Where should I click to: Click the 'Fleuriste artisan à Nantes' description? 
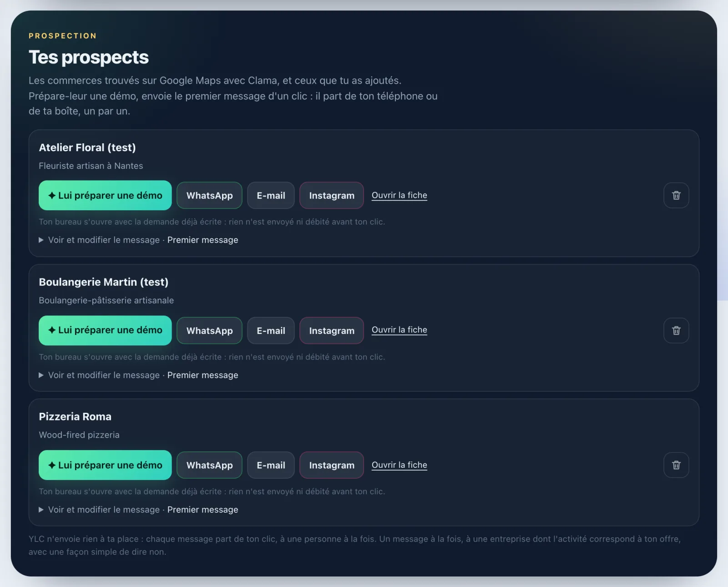coord(91,166)
